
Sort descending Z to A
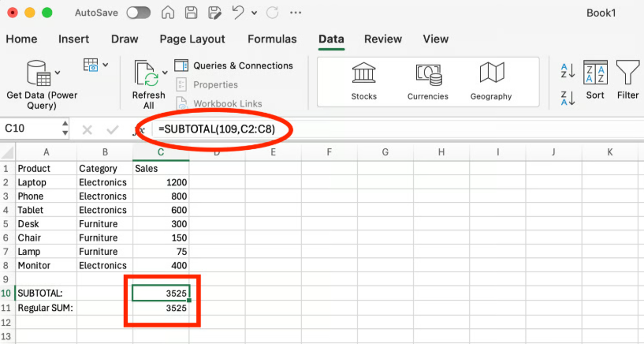tap(568, 97)
